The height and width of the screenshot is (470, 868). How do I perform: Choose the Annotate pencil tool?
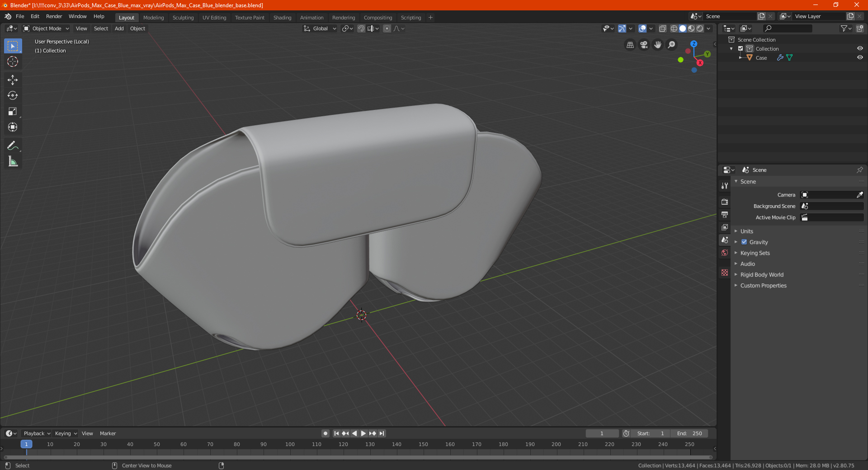click(x=13, y=146)
